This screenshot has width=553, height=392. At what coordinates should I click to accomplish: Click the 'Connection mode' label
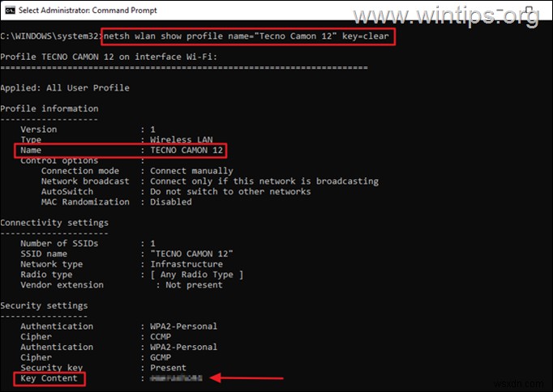[x=80, y=171]
